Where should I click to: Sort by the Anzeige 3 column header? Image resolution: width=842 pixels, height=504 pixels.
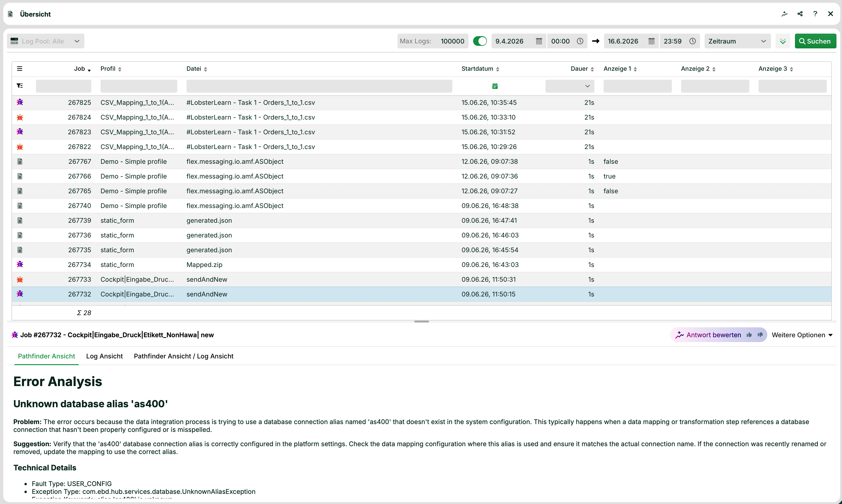point(775,69)
